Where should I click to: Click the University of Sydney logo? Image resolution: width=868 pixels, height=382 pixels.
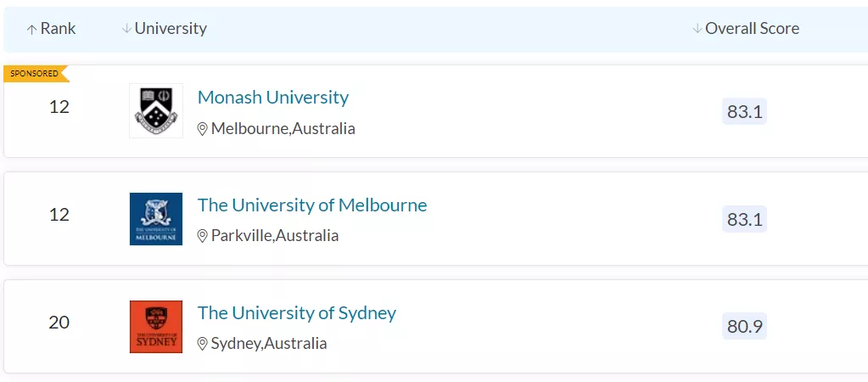[156, 326]
